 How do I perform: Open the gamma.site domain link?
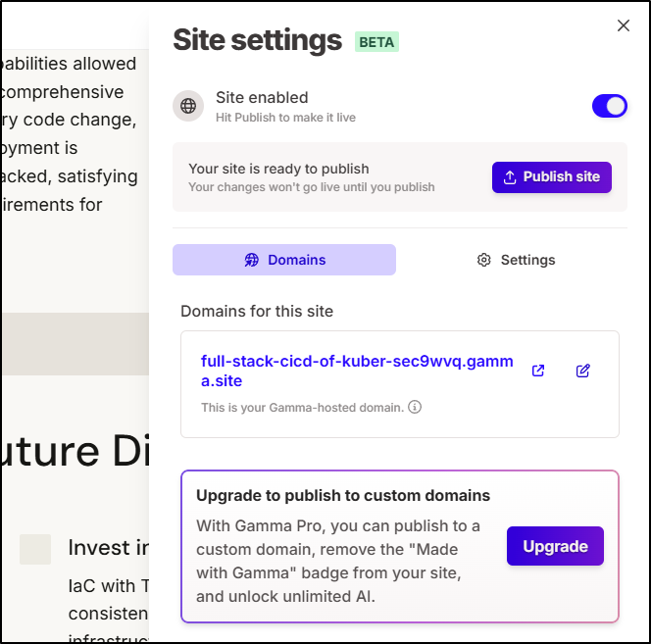coord(357,371)
